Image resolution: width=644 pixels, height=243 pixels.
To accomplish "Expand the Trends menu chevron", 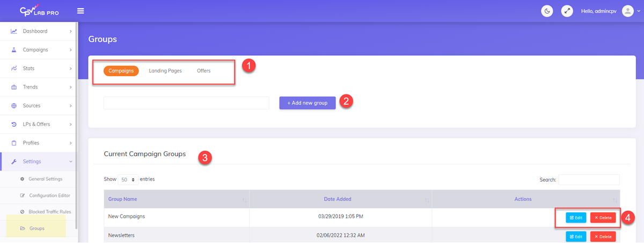I will point(71,87).
